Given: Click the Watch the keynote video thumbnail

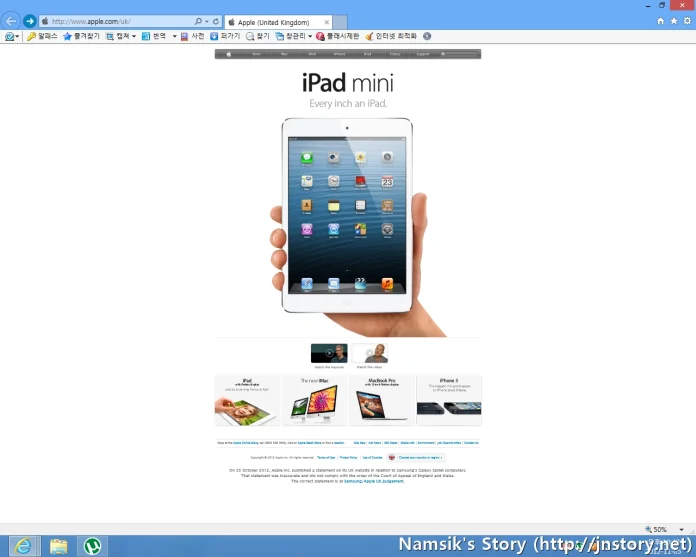Looking at the screenshot, I should (328, 353).
